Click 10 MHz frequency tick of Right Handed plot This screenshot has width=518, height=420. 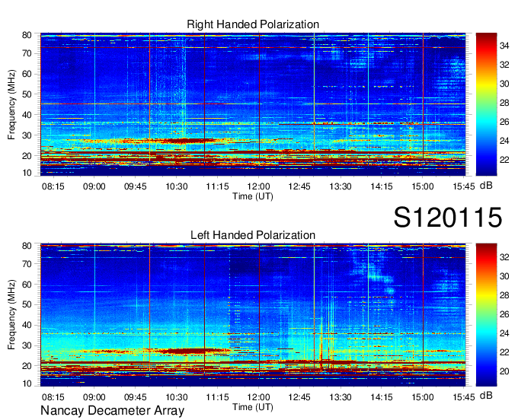(27, 173)
